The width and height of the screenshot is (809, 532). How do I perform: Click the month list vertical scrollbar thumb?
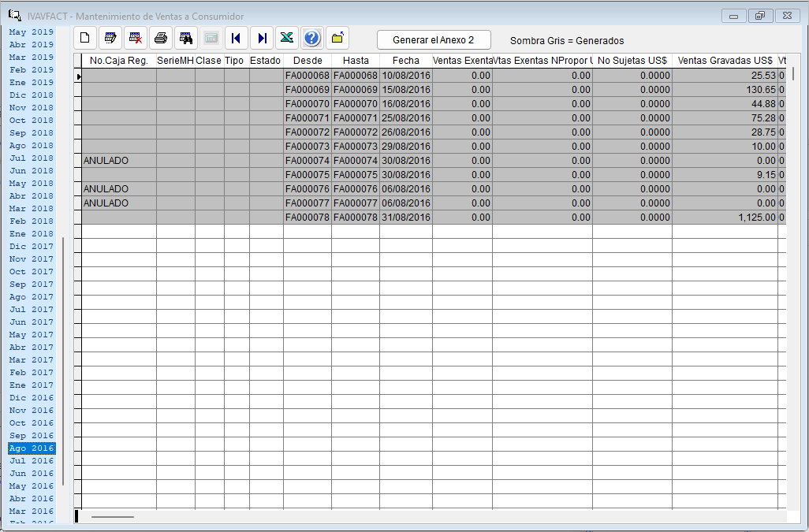click(x=63, y=361)
